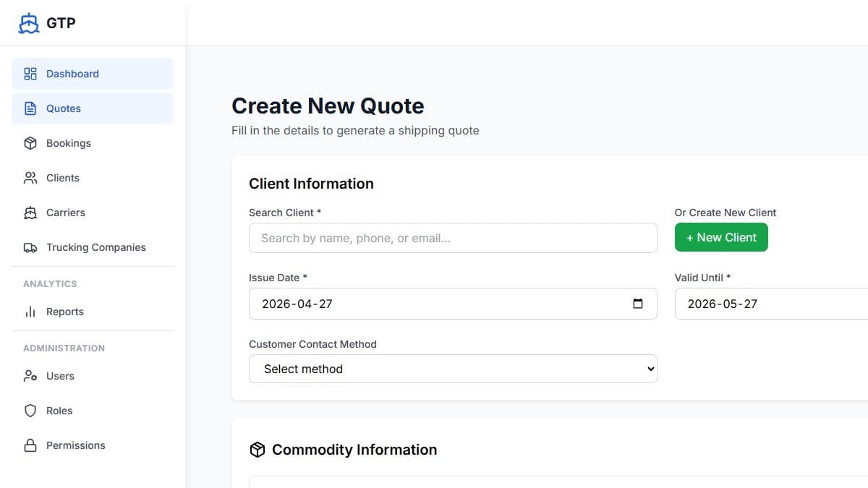Go to the Roles page
This screenshot has height=488, width=868.
tap(93, 411)
